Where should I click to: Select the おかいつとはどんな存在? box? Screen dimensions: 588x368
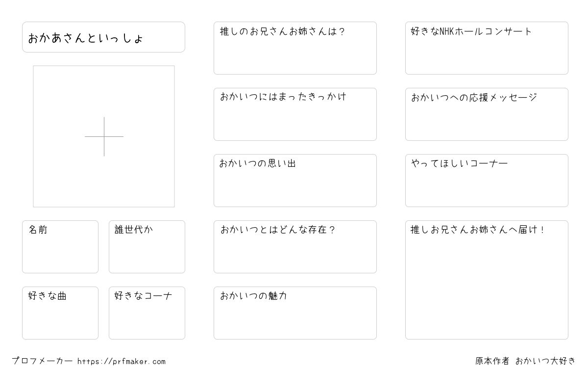(295, 247)
